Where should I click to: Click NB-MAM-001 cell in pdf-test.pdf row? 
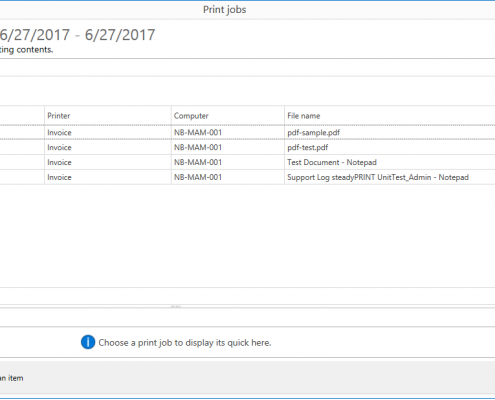228,147
